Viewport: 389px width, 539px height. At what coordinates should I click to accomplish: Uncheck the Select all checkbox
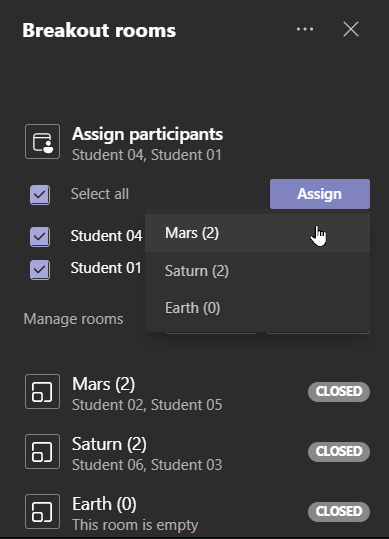click(x=40, y=195)
